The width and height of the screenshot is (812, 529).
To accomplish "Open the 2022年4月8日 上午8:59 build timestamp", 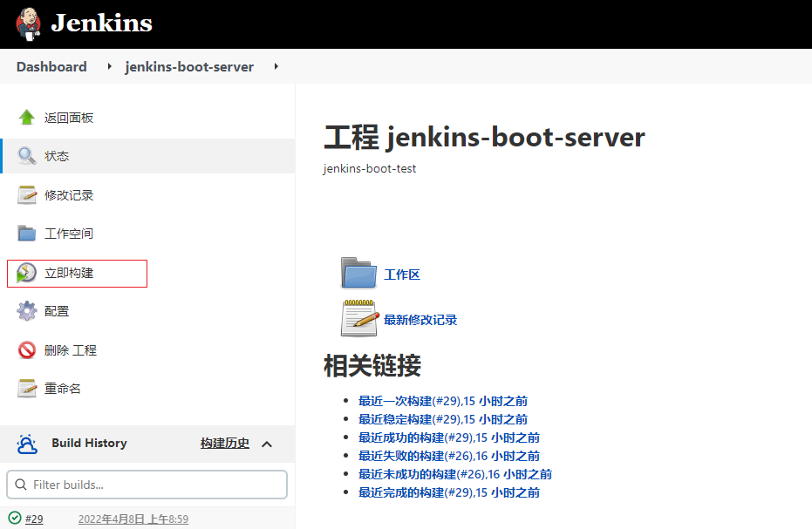I will tap(133, 519).
